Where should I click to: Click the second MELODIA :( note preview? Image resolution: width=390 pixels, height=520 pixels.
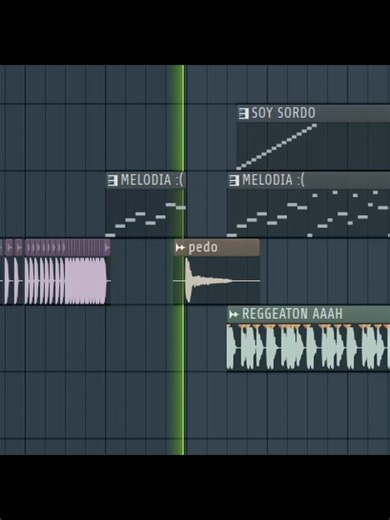308,213
